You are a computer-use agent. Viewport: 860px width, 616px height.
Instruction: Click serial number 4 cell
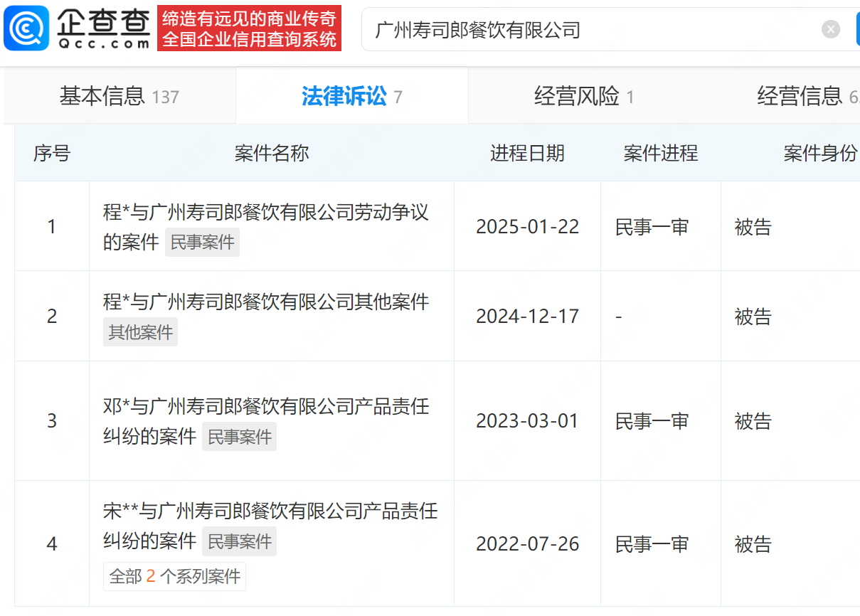click(52, 544)
